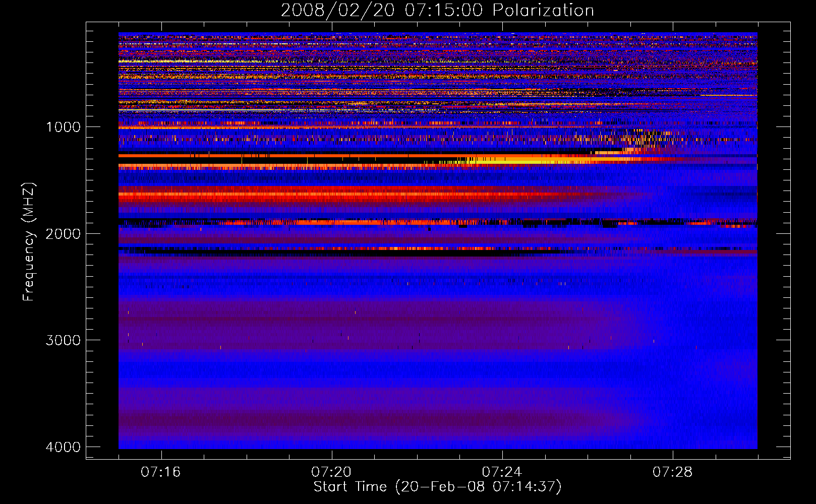Click the 'Frequency (MHZ)' axis label
The height and width of the screenshot is (504, 816).
(x=29, y=242)
